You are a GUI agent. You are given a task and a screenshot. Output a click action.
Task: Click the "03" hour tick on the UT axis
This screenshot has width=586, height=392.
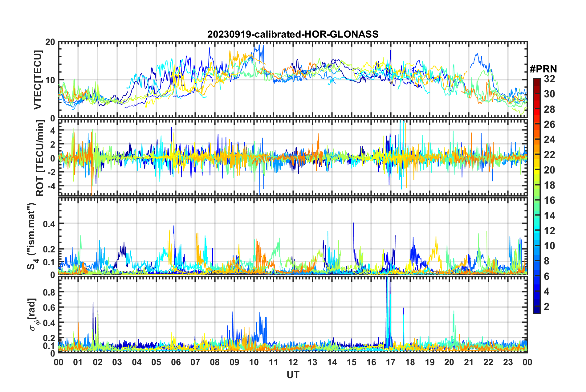tap(117, 362)
